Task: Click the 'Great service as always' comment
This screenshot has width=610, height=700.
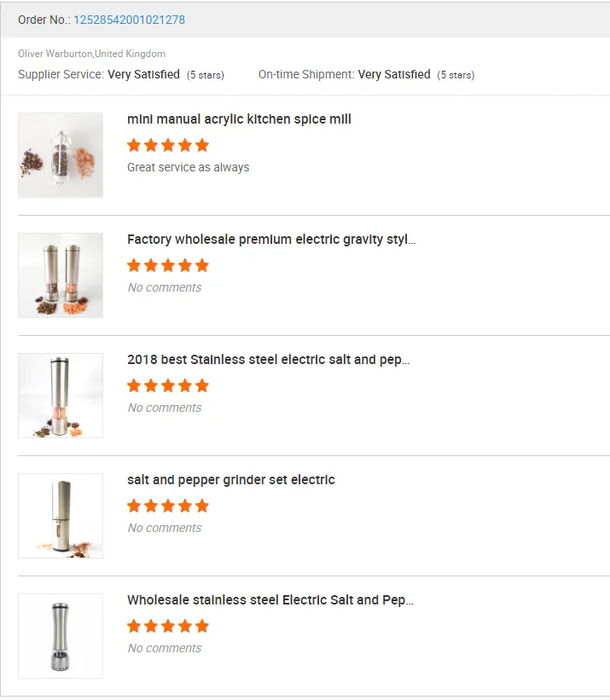Action: (188, 167)
